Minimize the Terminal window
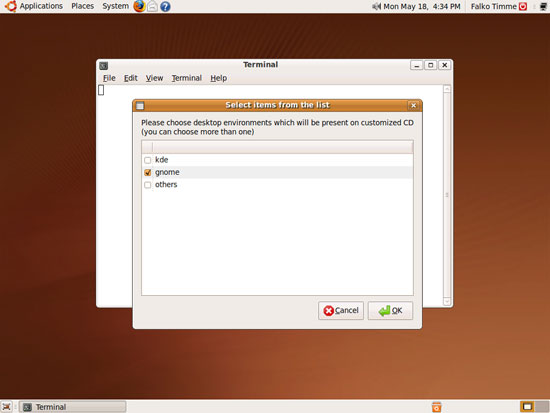This screenshot has height=413, width=550. click(x=416, y=65)
